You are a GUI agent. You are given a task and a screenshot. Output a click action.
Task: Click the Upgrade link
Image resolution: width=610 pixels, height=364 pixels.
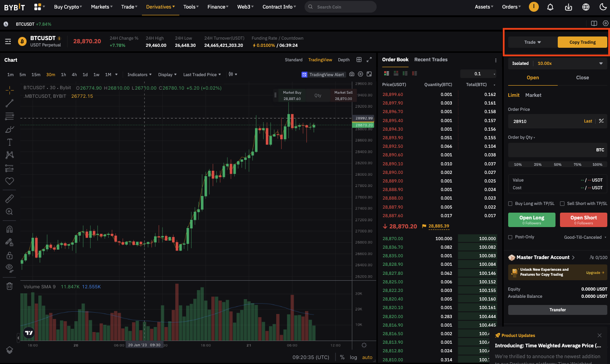tap(595, 273)
